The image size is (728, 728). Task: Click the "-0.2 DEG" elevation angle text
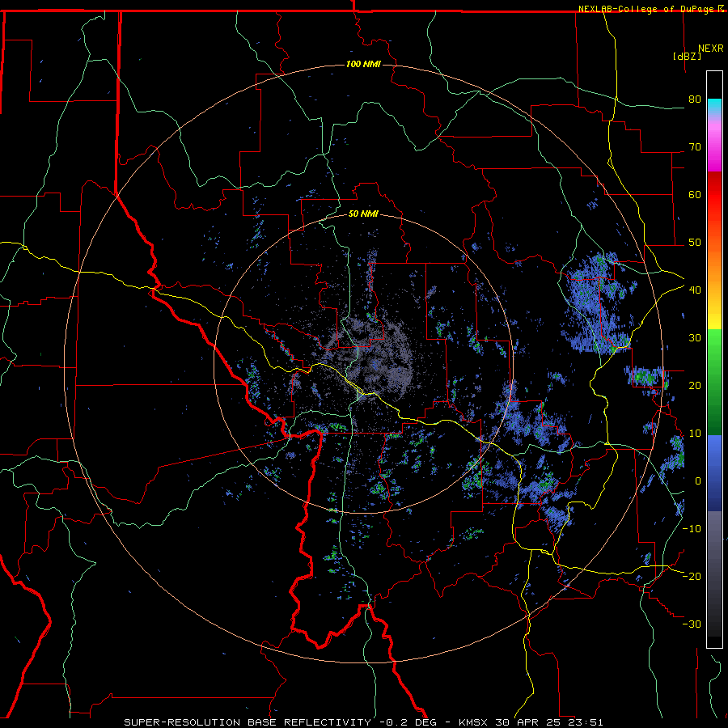tap(408, 722)
